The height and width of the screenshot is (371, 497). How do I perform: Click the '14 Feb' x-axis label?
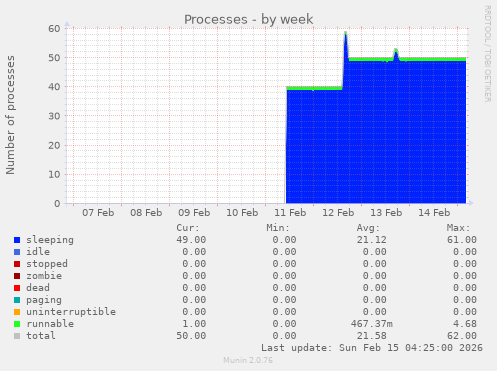pyautogui.click(x=434, y=213)
